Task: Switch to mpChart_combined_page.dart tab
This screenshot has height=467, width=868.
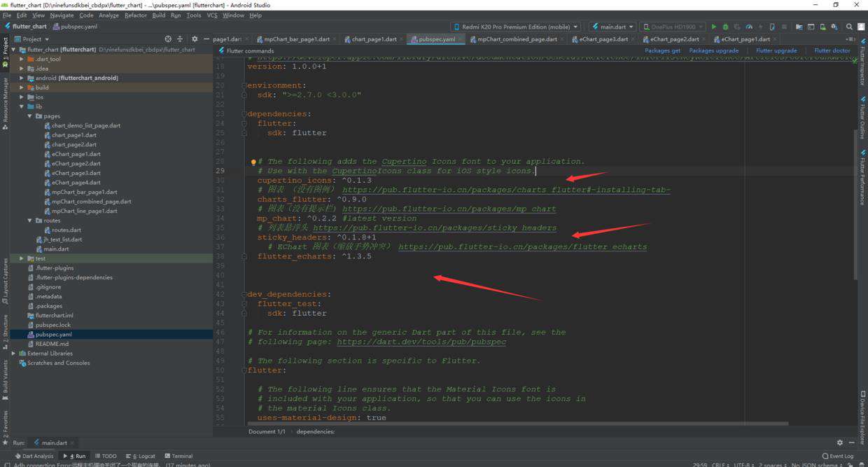Action: [517, 39]
